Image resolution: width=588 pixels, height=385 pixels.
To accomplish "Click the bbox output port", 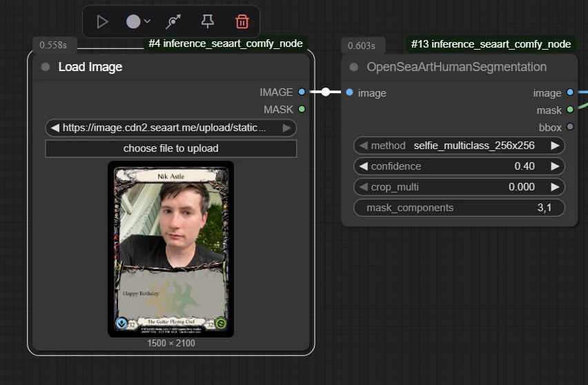I will tap(570, 127).
